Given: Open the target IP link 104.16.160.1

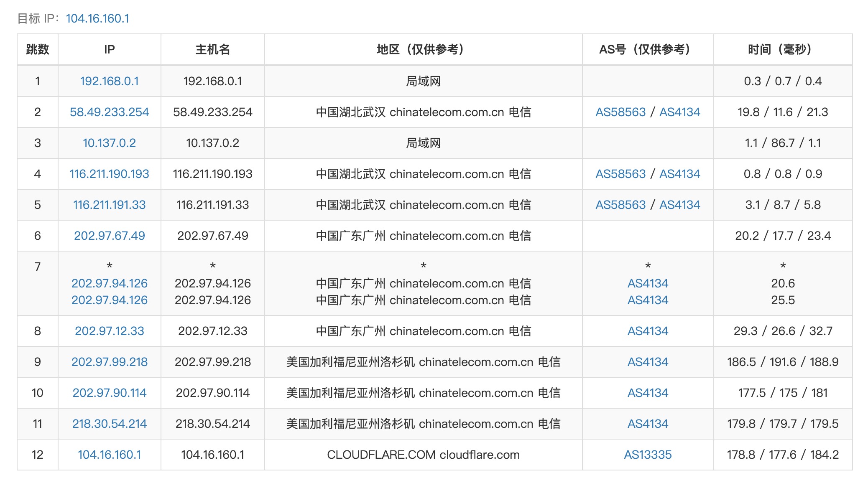Looking at the screenshot, I should (97, 18).
